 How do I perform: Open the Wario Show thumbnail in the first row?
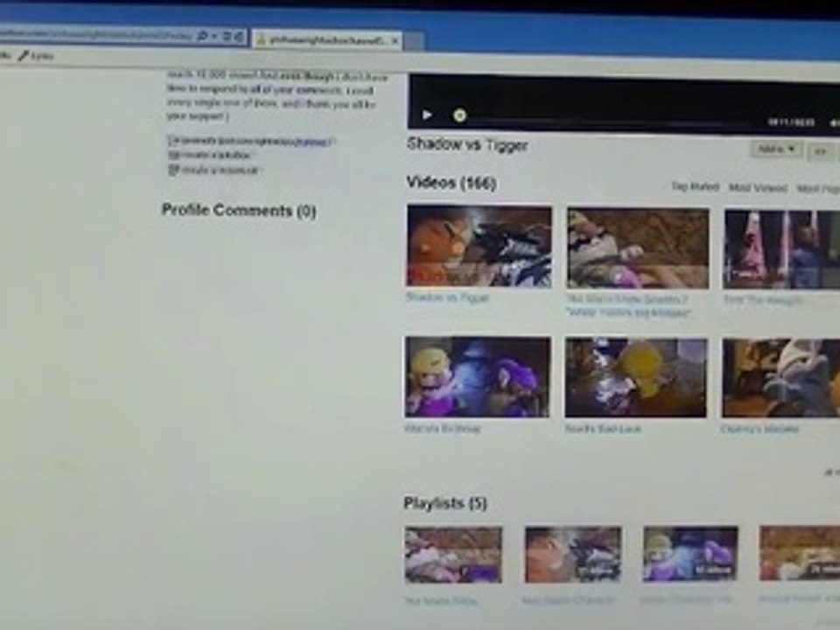pos(638,248)
